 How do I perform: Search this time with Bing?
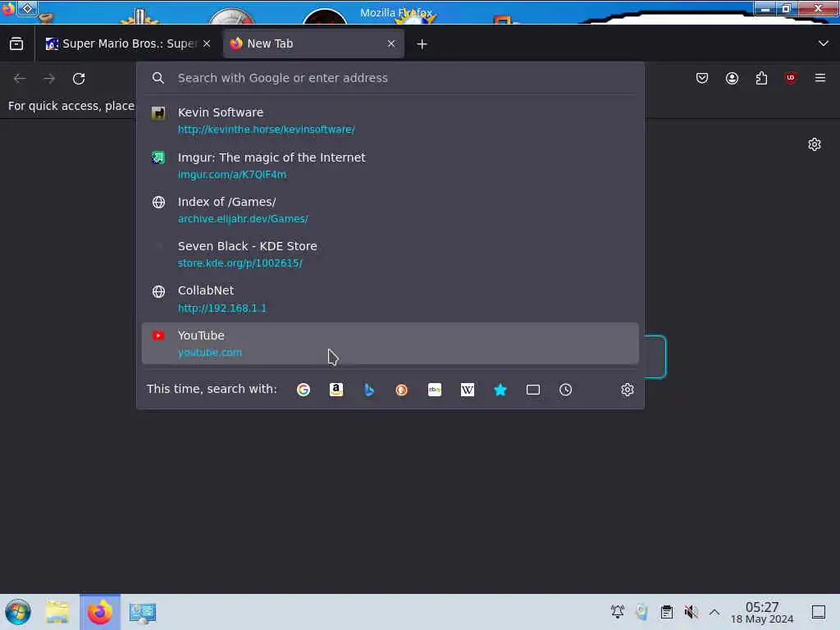pos(369,390)
